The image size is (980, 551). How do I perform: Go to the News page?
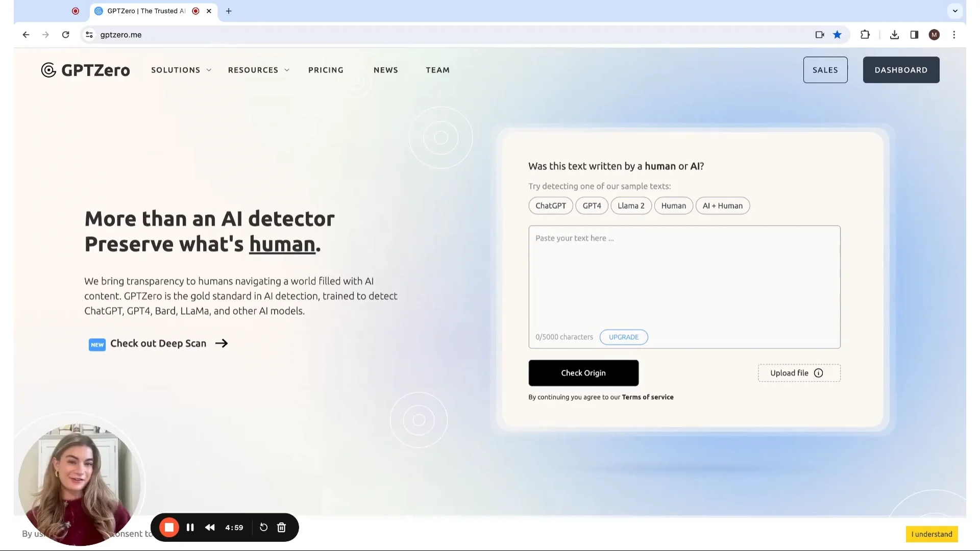[x=385, y=70]
